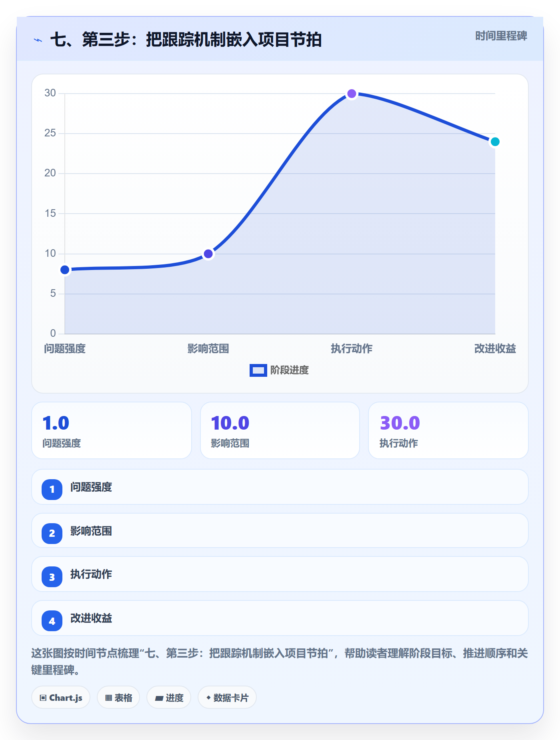
Task: Click the number 1 badge for 问题强度
Action: tap(52, 489)
